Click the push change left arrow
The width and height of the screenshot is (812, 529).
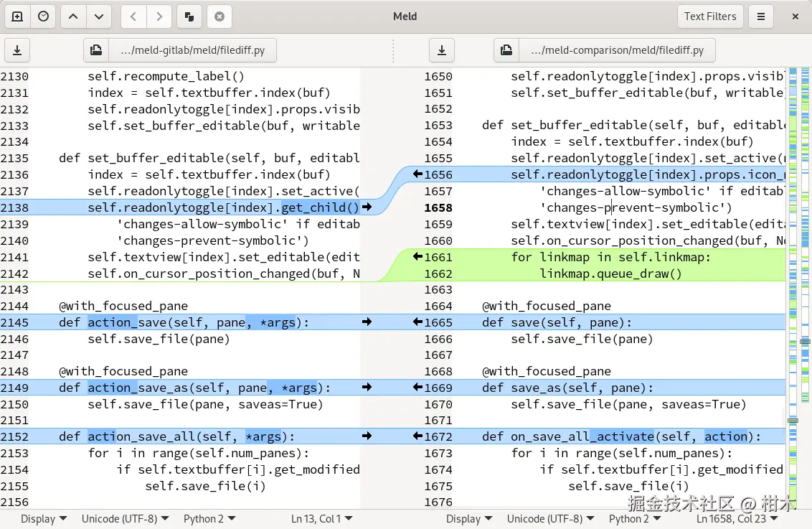pos(133,17)
